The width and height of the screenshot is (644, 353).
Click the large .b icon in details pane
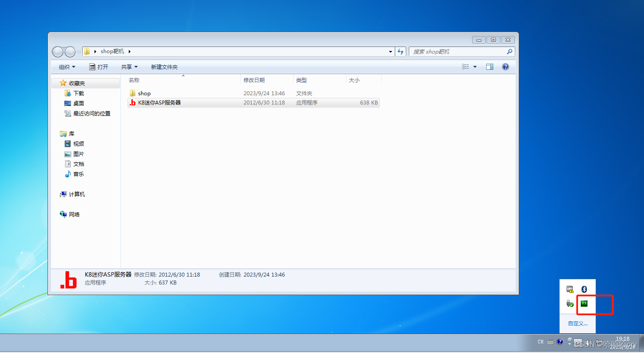click(68, 280)
